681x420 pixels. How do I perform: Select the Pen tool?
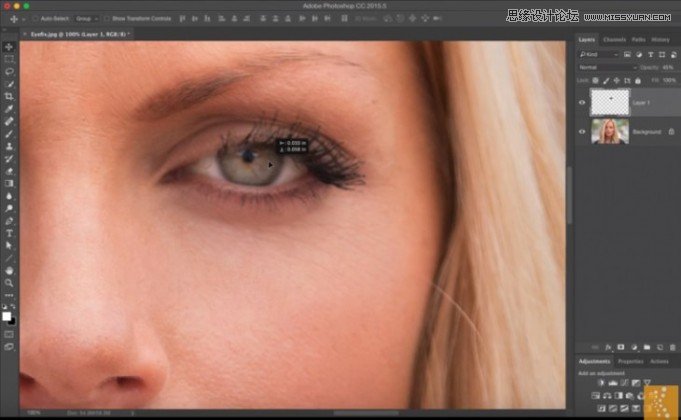[x=9, y=221]
